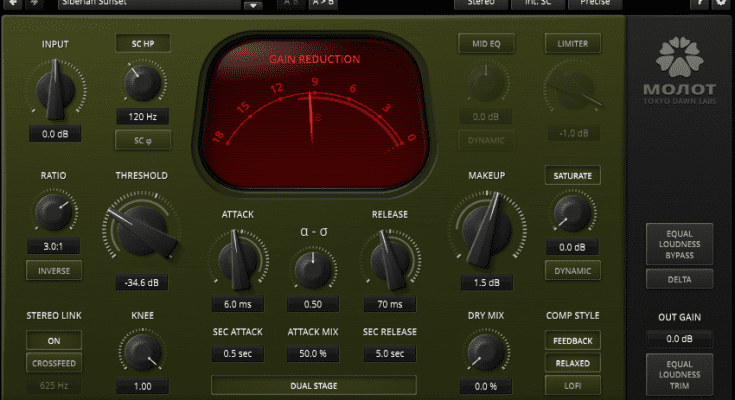Open the help question mark icon
Viewport: 735px width, 400px height.
coord(699,4)
